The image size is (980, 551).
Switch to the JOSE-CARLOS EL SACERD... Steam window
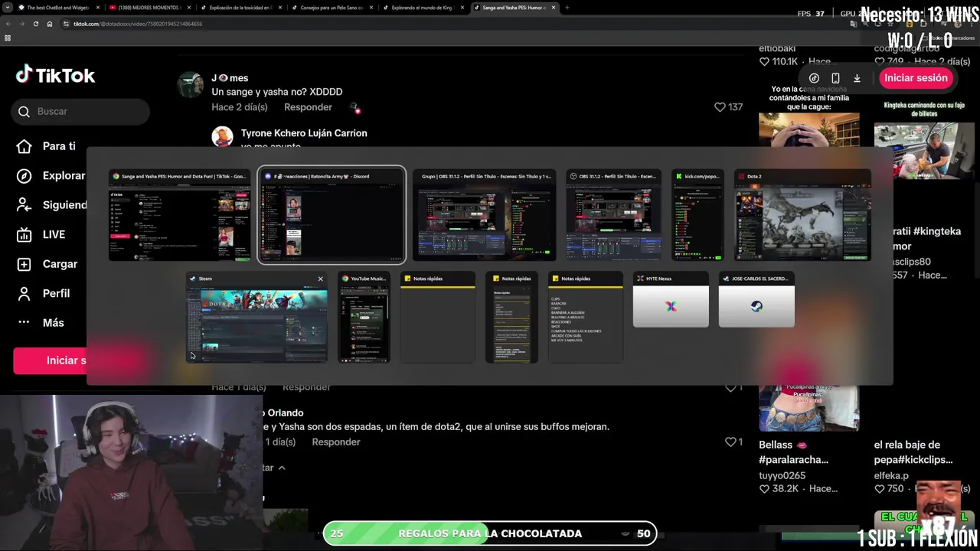coord(756,300)
